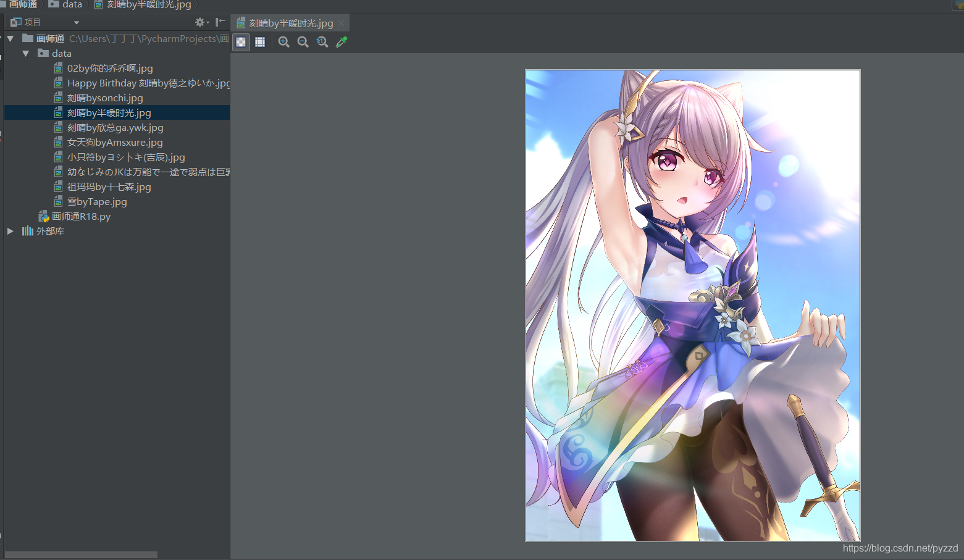Click the hide project panel icon
This screenshot has width=964, height=560.
click(x=220, y=22)
